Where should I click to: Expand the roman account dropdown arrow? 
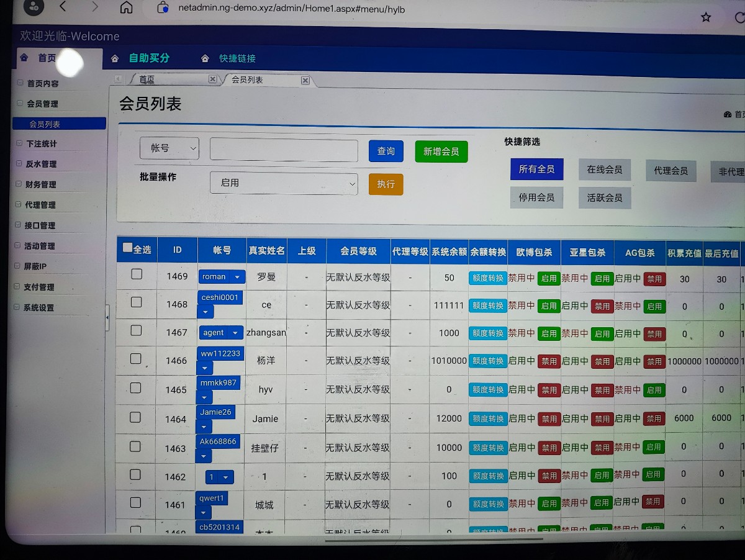(237, 277)
